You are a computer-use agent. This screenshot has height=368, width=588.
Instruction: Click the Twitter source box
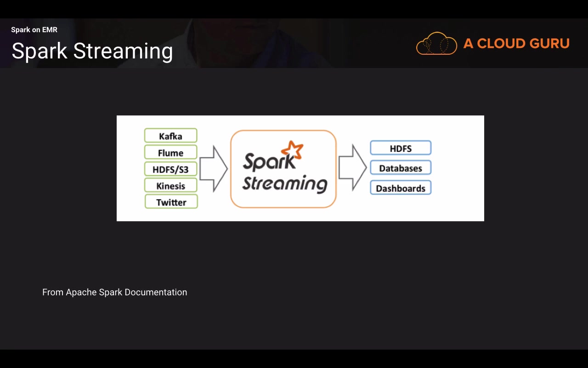[171, 202]
